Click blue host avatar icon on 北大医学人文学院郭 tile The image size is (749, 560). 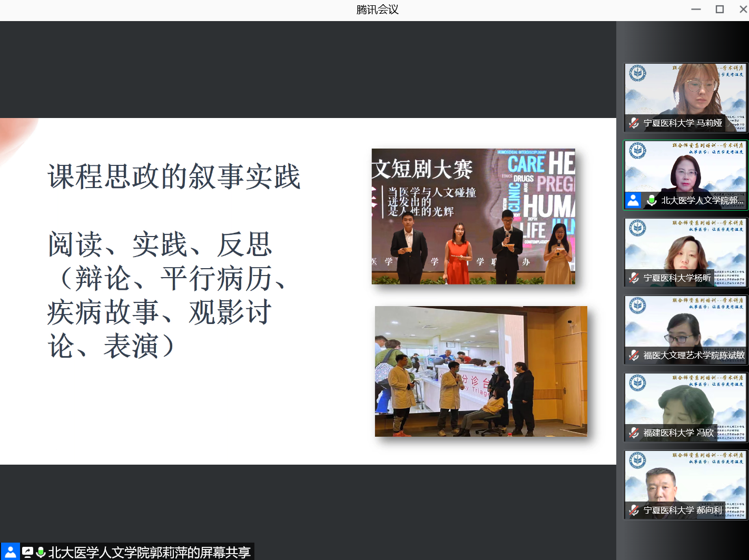tap(633, 200)
